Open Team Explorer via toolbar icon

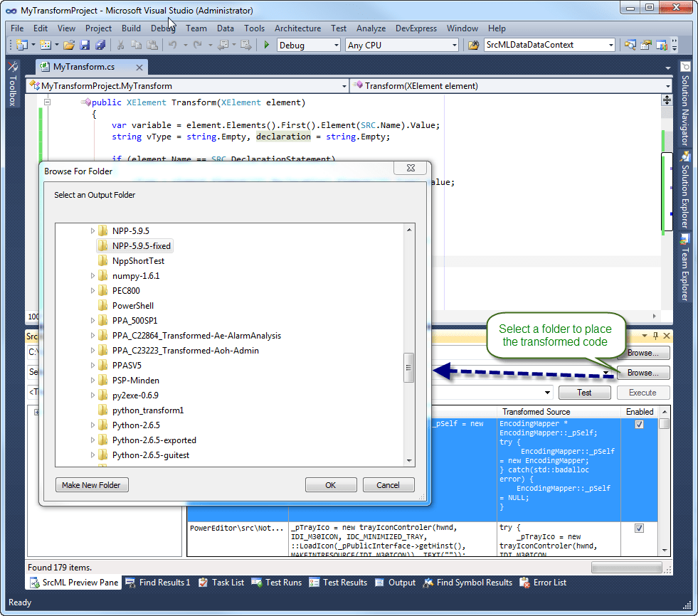tap(662, 45)
